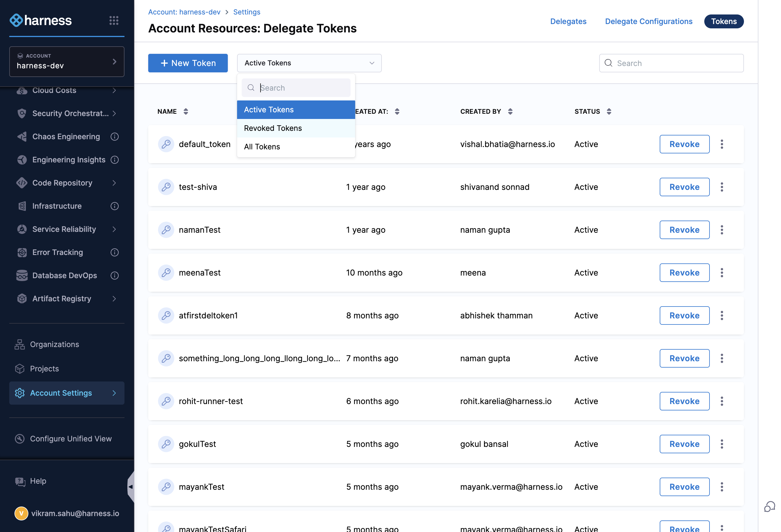Open Infrastructure module in sidebar
This screenshot has height=532, width=781.
(x=57, y=206)
